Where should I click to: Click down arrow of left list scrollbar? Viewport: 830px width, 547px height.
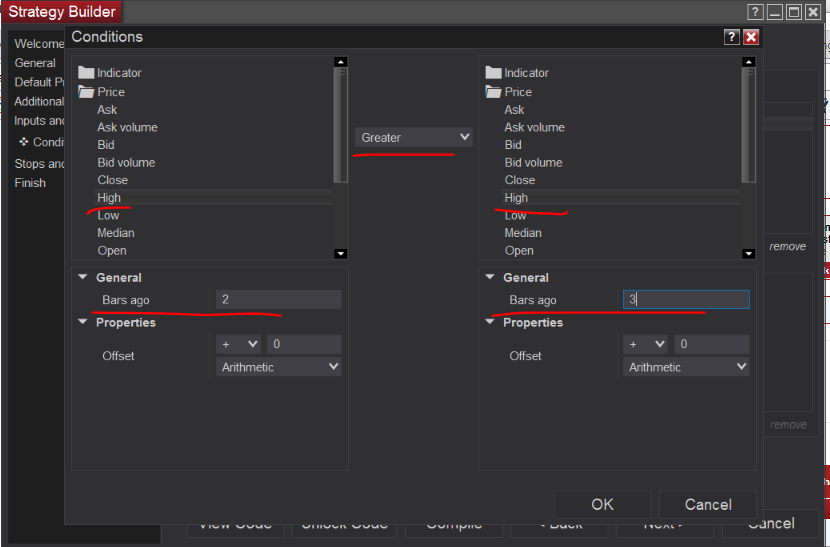(x=341, y=254)
